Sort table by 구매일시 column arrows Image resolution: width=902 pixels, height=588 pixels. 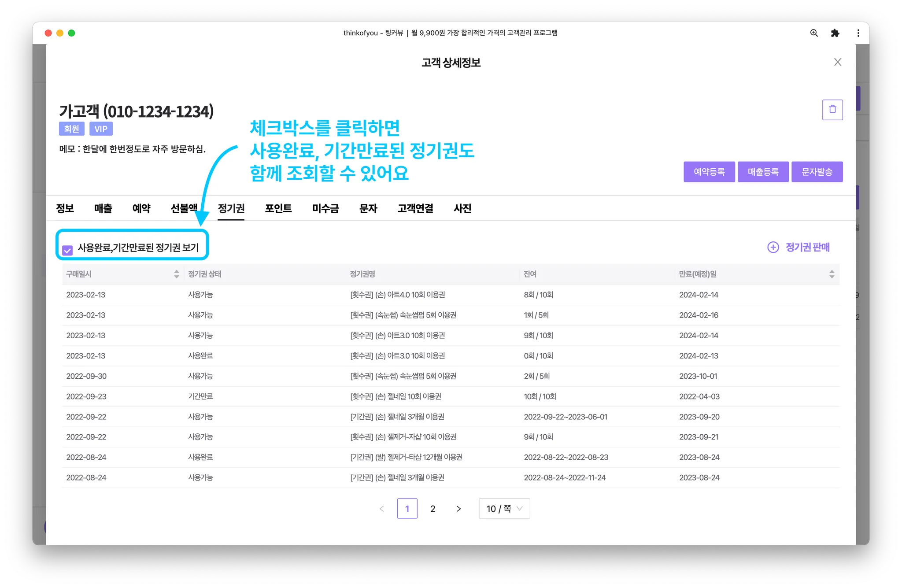point(177,274)
